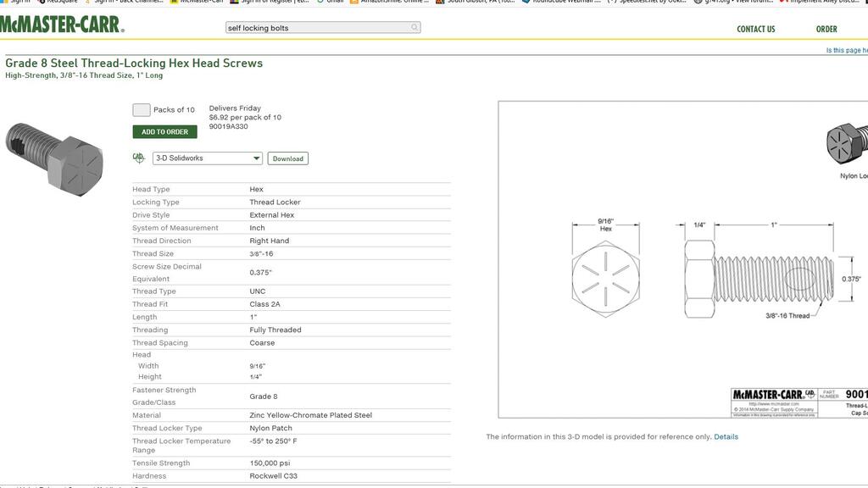
Task: Click the 'Head Type' row label
Action: (151, 189)
